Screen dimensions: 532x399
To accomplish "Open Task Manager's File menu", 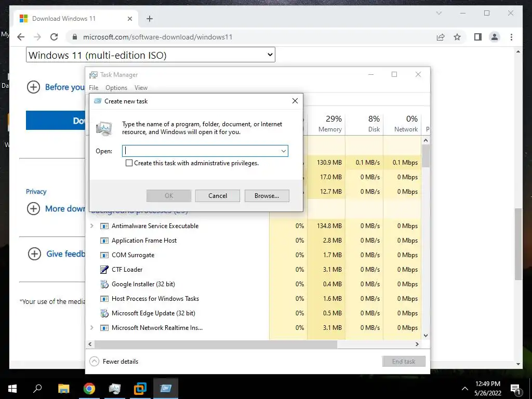I will 94,88.
